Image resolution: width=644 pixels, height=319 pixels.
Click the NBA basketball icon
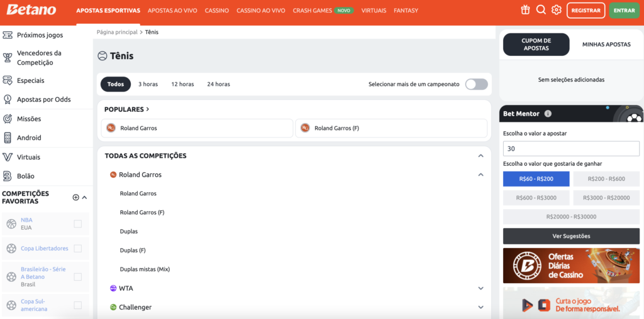[11, 224]
